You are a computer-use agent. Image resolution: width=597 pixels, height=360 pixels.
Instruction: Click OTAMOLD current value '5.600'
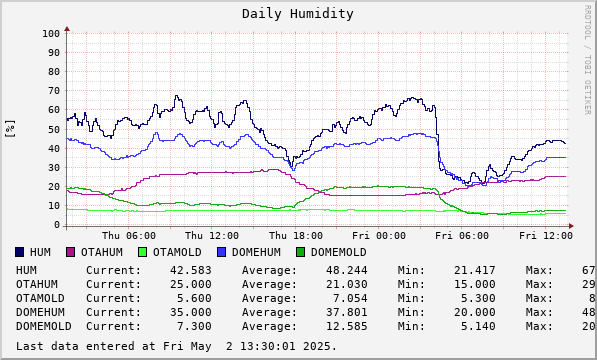(194, 298)
